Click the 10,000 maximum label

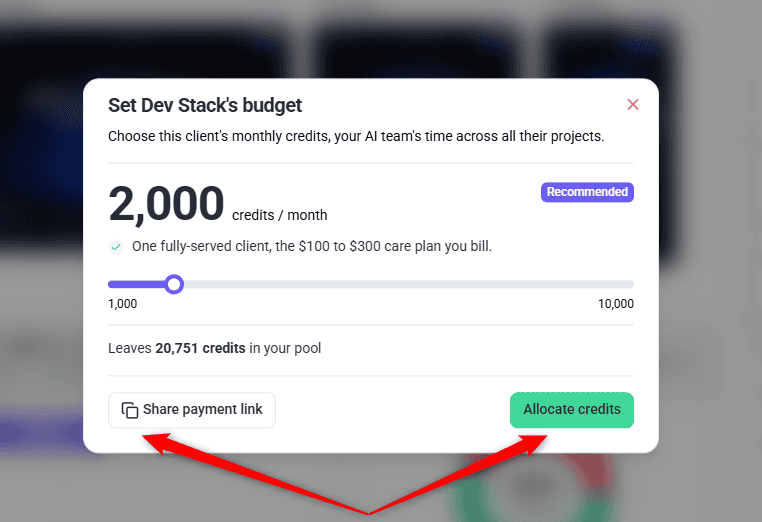616,304
